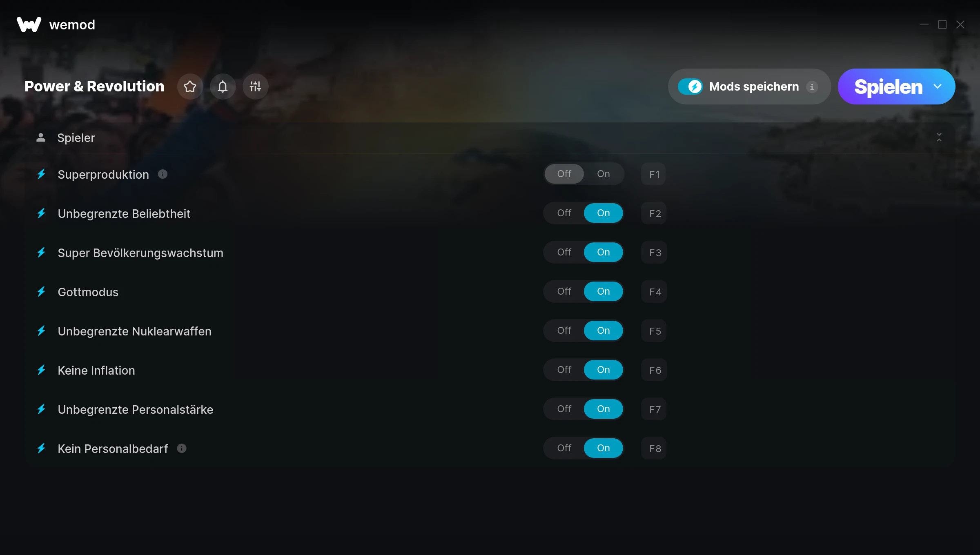The width and height of the screenshot is (980, 555).
Task: Turn Unbegrenzte Beliebtheit Off
Action: pyautogui.click(x=564, y=213)
